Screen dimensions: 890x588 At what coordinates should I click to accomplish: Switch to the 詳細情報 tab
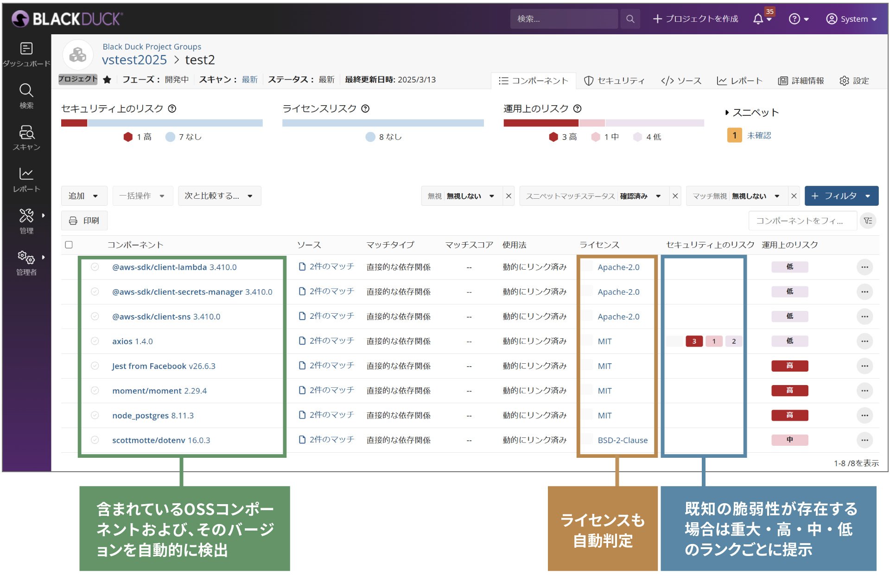pos(801,81)
